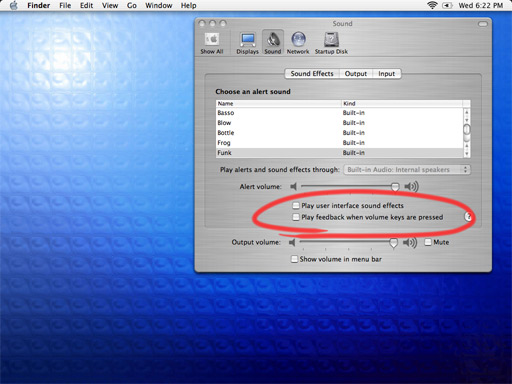Click the low-volume speaker icon by Output volume

[x=292, y=242]
